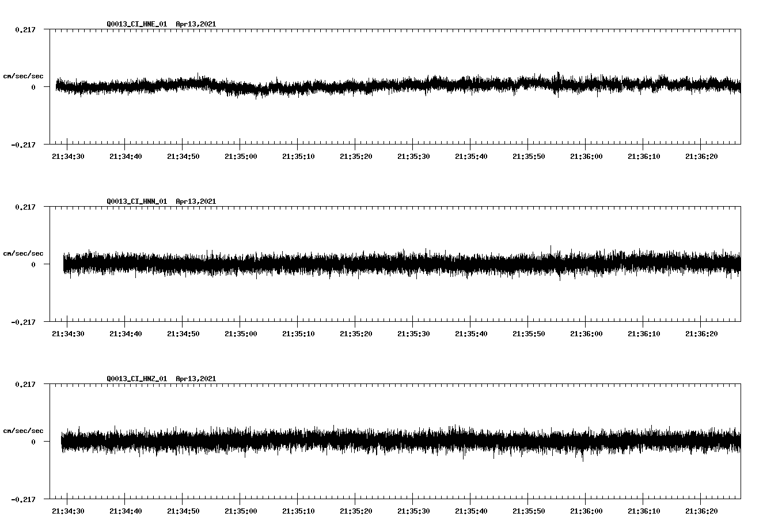Click the -0.217 lower amplitude value on HNZ plot

coord(24,500)
